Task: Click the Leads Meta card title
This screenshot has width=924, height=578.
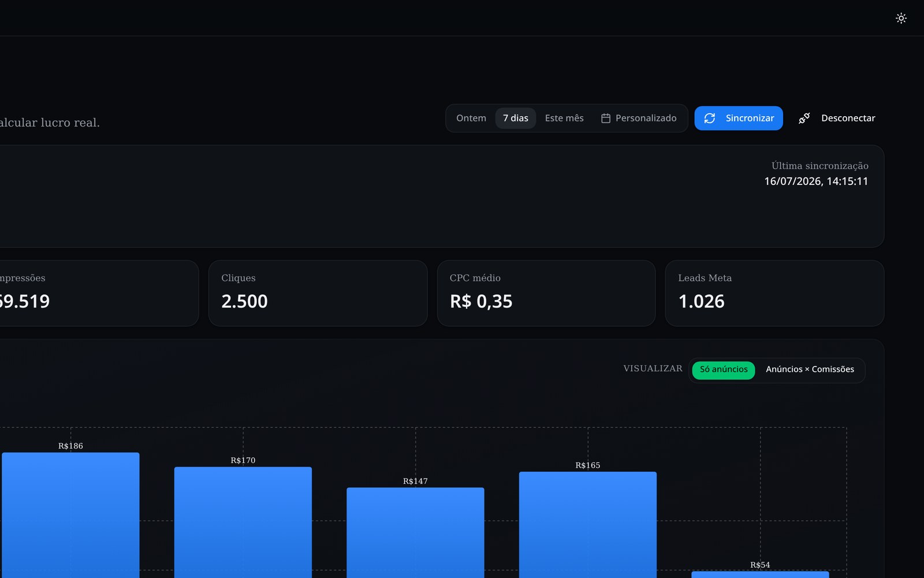Action: coord(705,278)
